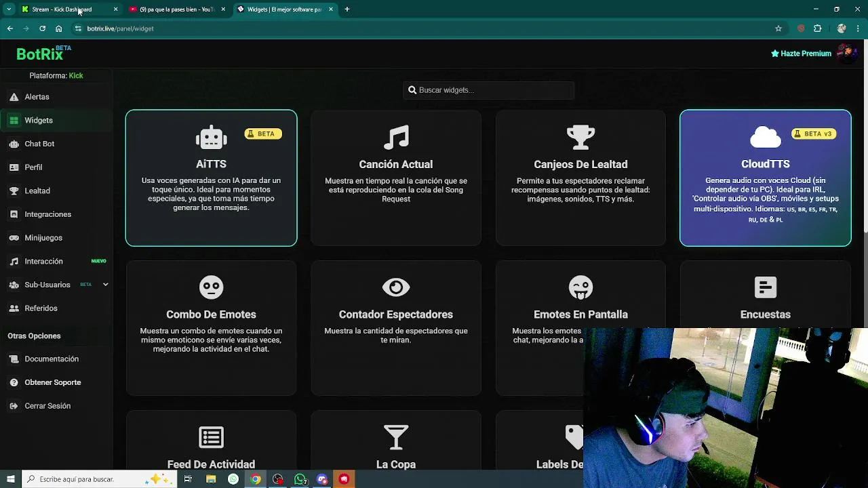868x488 pixels.
Task: Close the Kick Dashboard tab
Action: [115, 9]
